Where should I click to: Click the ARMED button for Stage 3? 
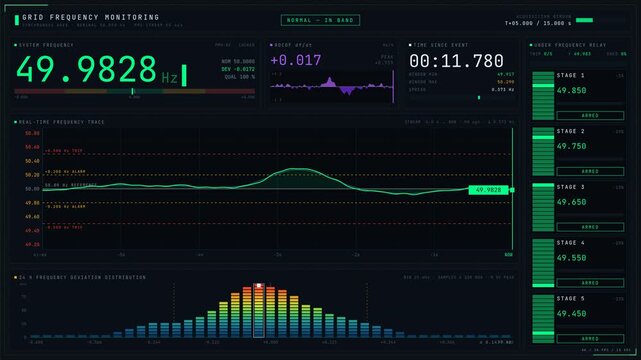[590, 227]
